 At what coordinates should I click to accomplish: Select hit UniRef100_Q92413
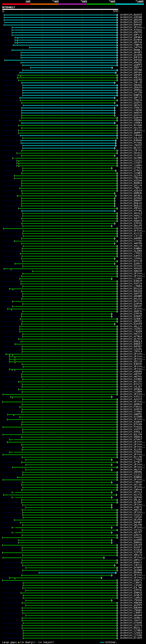tap(131, 153)
